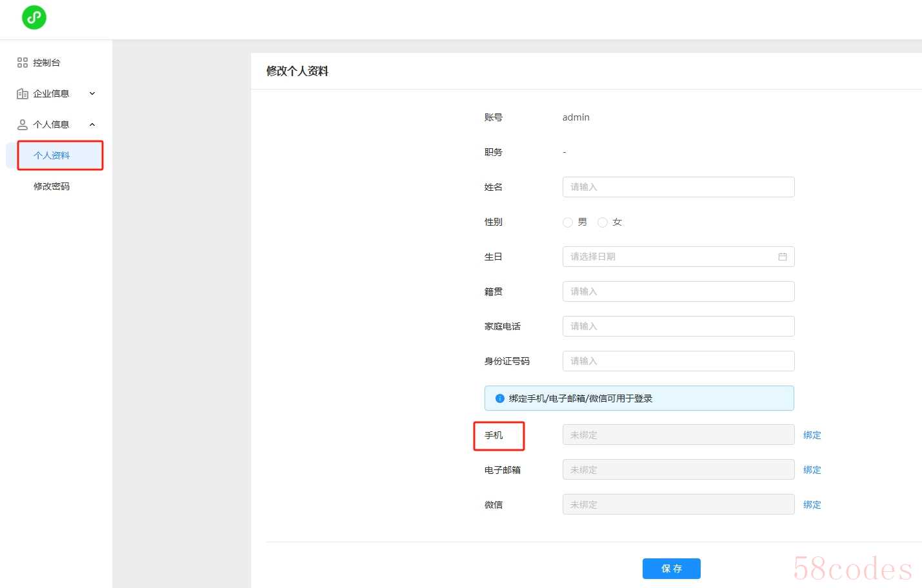Go to 控制台 in sidebar
Screen dimensions: 922x588
46,63
